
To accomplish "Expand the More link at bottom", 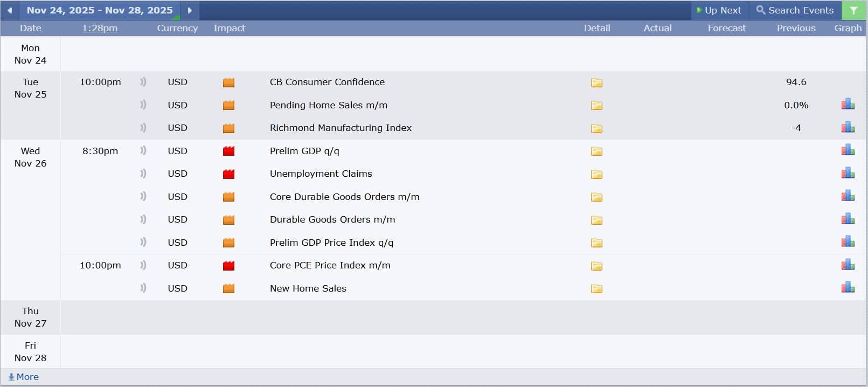I will pos(24,377).
